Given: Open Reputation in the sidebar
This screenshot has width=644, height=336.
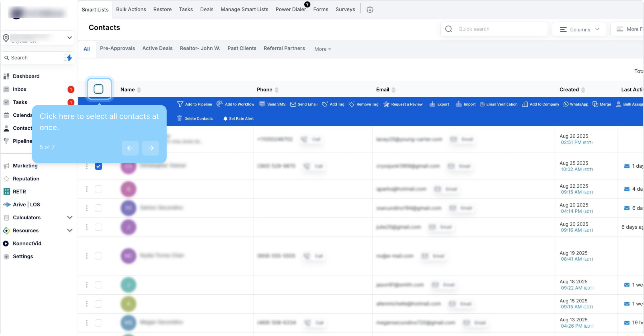Looking at the screenshot, I should point(26,179).
